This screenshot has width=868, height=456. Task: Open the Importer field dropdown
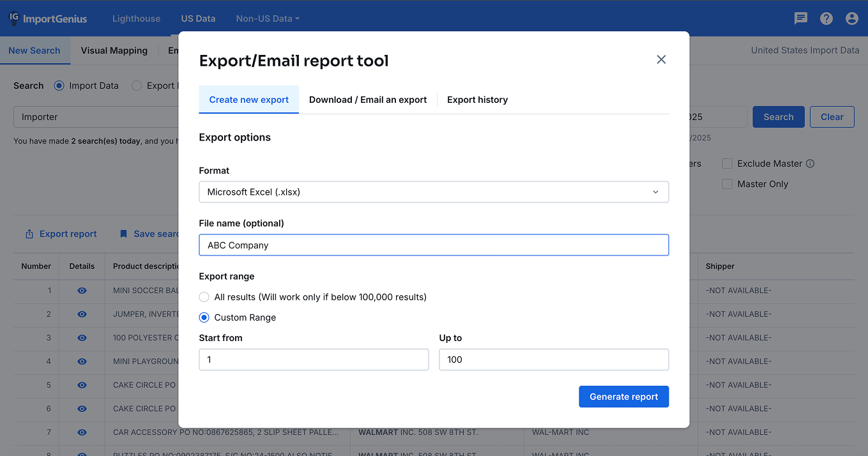(96, 117)
